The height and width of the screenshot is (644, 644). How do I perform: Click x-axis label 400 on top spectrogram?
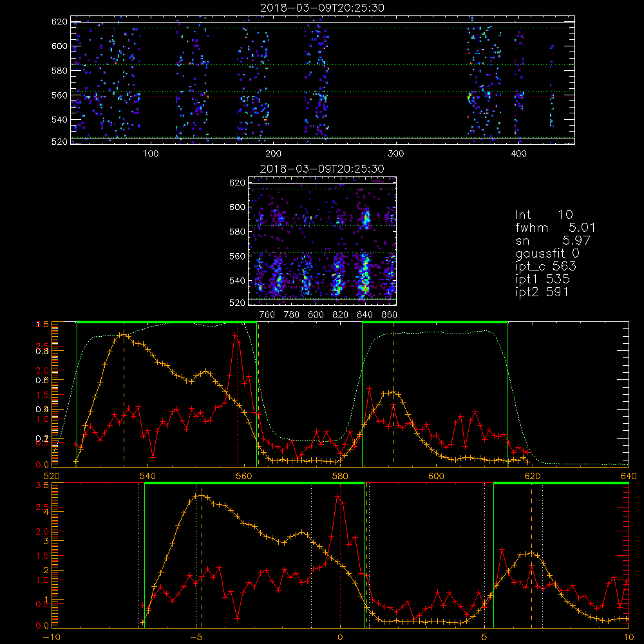pyautogui.click(x=518, y=154)
